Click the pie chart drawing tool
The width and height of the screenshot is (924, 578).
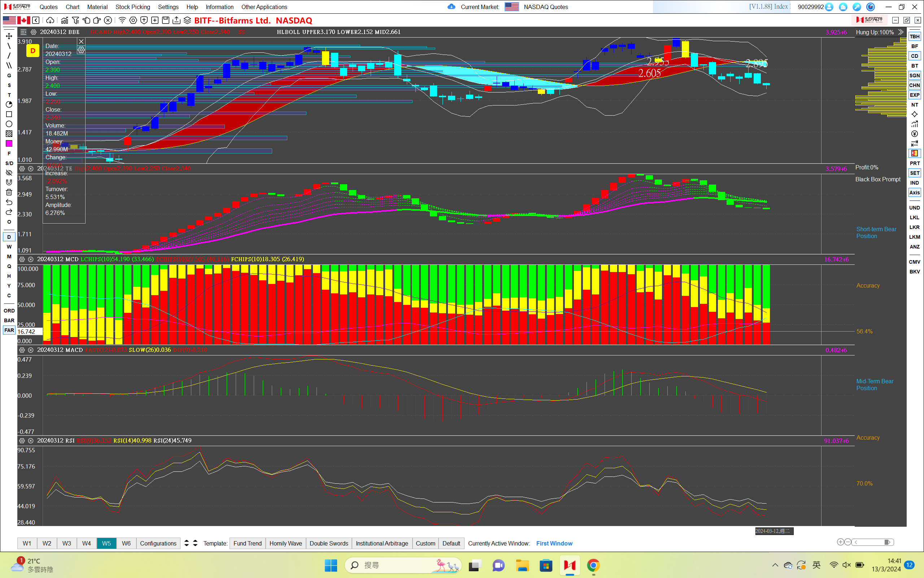click(x=9, y=104)
